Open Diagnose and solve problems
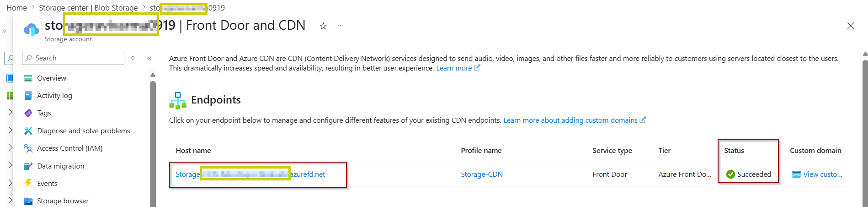The image size is (868, 207). click(x=85, y=131)
